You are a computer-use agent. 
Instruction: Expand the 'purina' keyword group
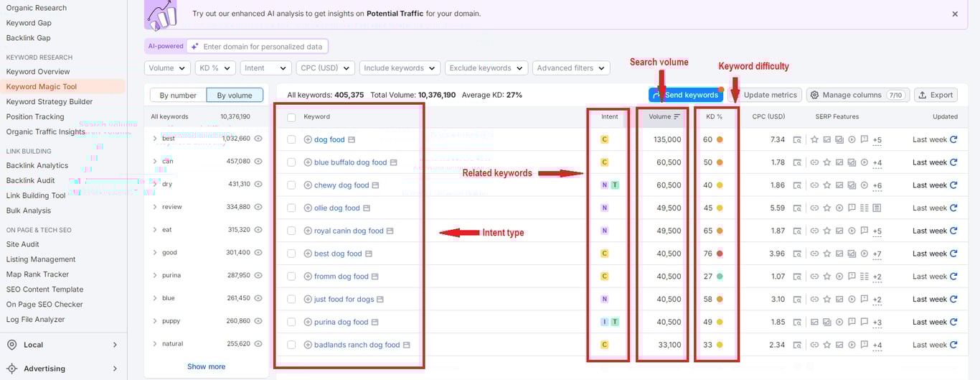click(155, 275)
